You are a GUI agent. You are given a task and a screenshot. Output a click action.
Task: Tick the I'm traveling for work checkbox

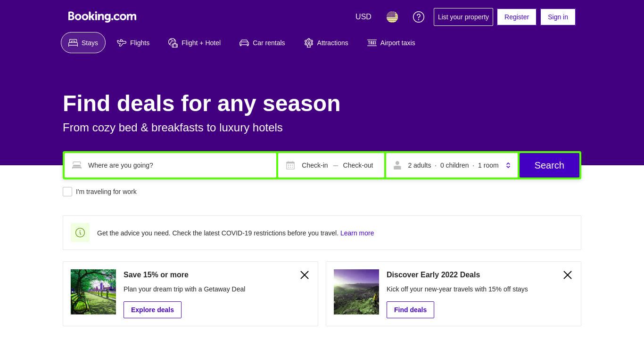(67, 192)
